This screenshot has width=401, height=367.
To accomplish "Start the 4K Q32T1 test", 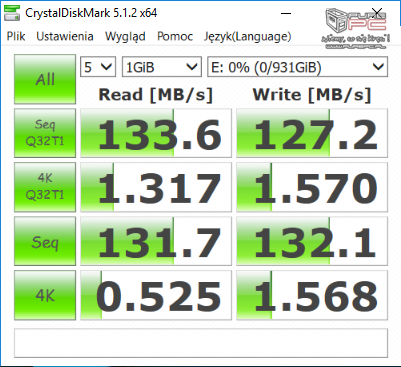I will (45, 187).
